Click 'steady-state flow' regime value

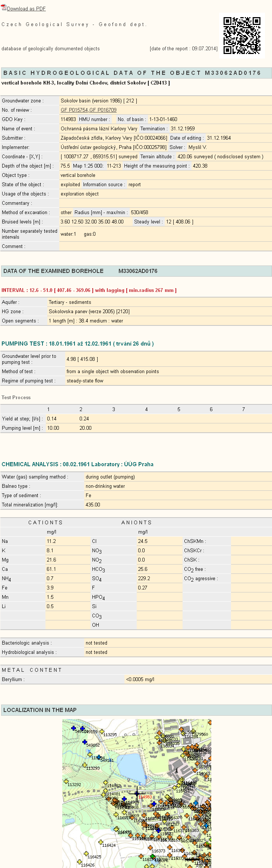click(x=85, y=381)
